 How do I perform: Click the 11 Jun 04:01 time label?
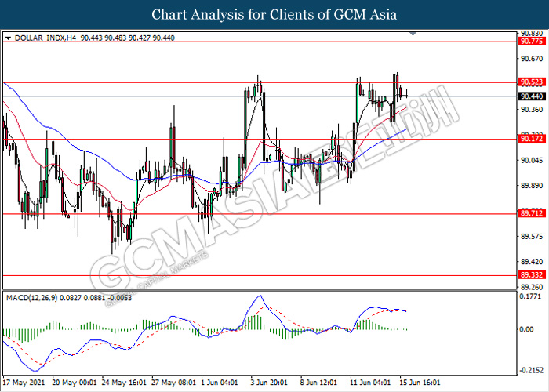click(371, 383)
